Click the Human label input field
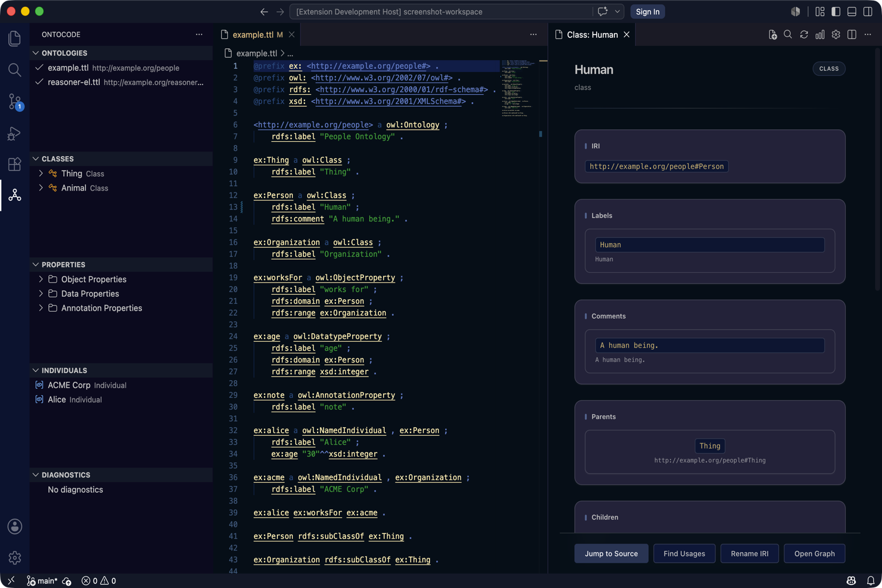The width and height of the screenshot is (882, 588). (710, 245)
